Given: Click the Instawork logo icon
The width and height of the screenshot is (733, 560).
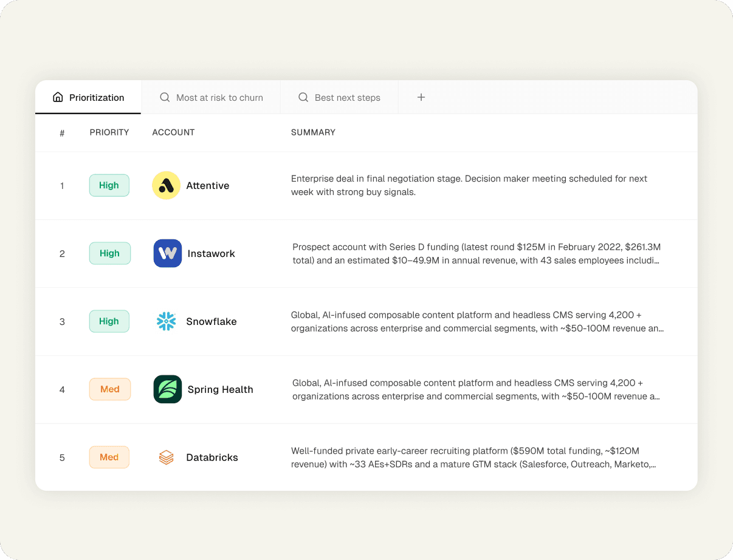Looking at the screenshot, I should pyautogui.click(x=168, y=253).
